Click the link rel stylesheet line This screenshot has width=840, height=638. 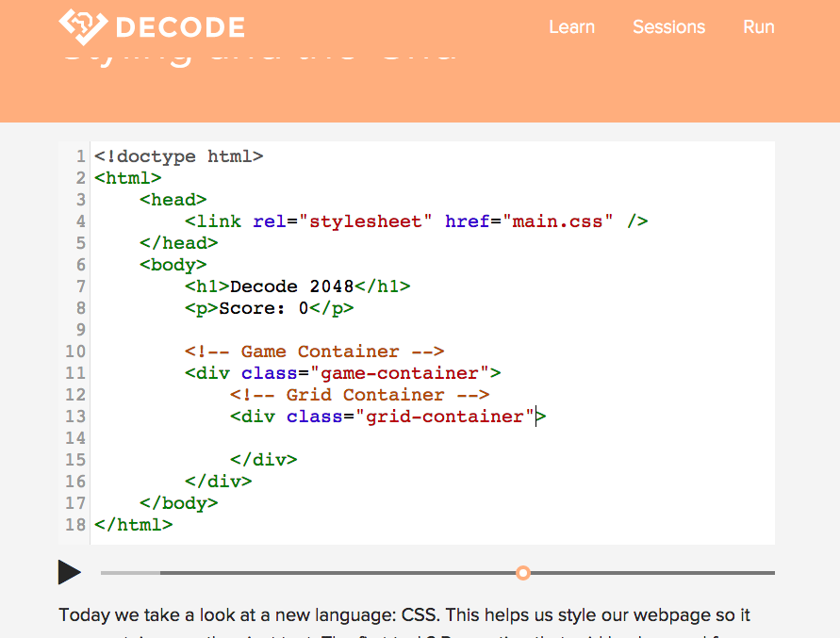(x=417, y=221)
